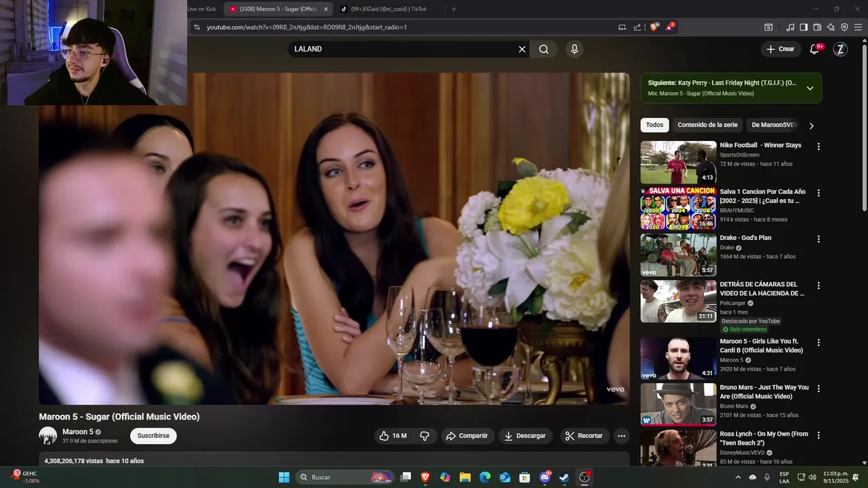The width and height of the screenshot is (868, 488).
Task: Click the Descargar button
Action: (525, 436)
